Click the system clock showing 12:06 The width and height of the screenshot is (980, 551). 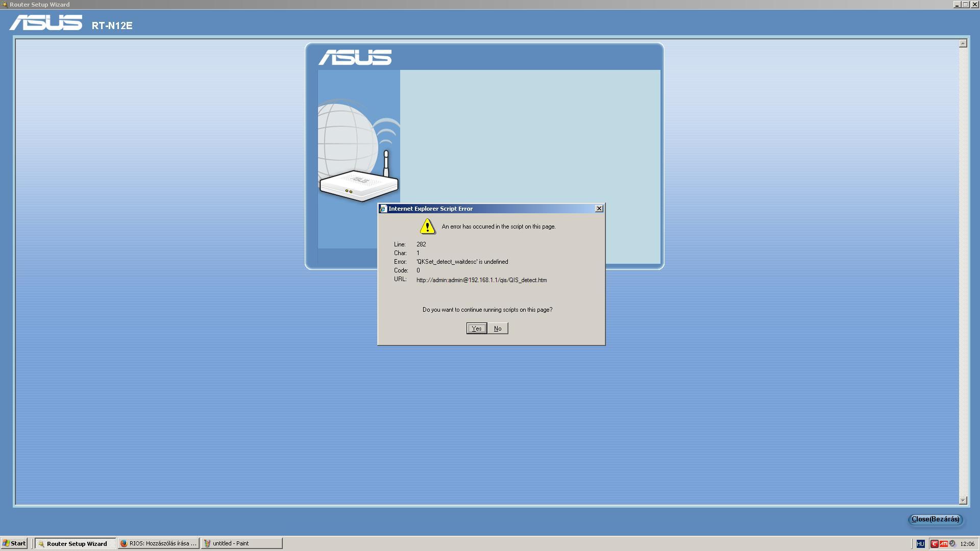point(967,544)
